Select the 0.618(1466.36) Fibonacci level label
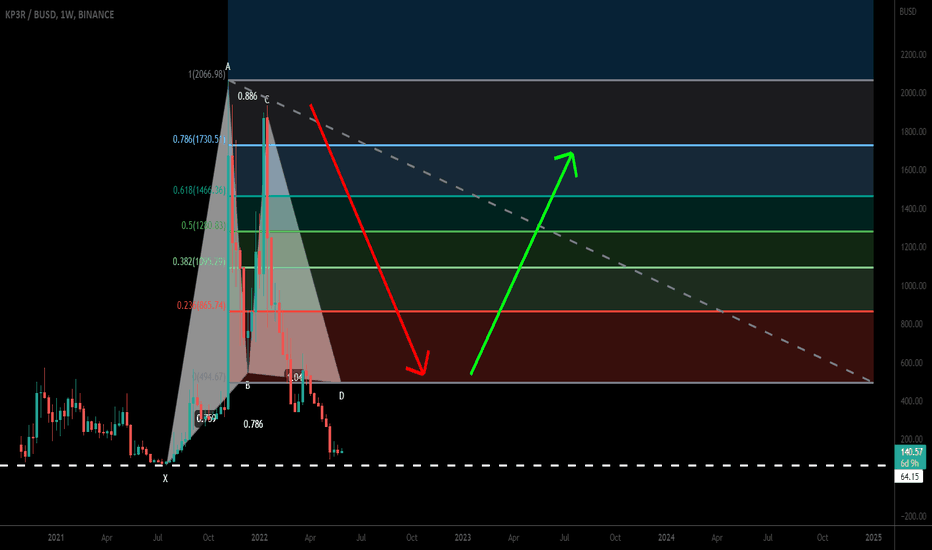Image resolution: width=932 pixels, height=550 pixels. [x=199, y=190]
